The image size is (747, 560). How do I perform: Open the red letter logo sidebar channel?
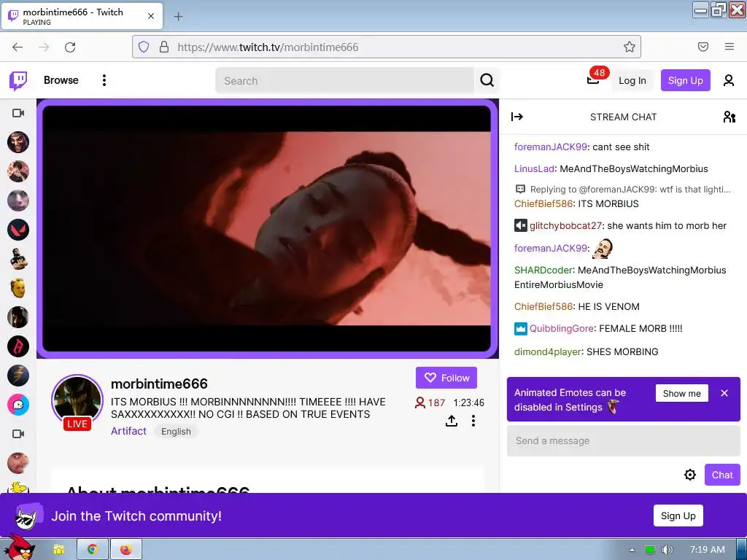coord(18,346)
